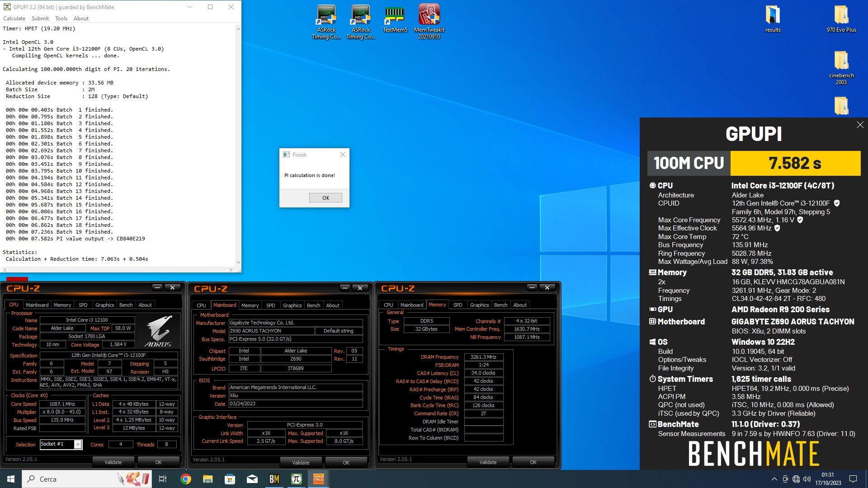Open the taskbar clock and date

pos(828,479)
